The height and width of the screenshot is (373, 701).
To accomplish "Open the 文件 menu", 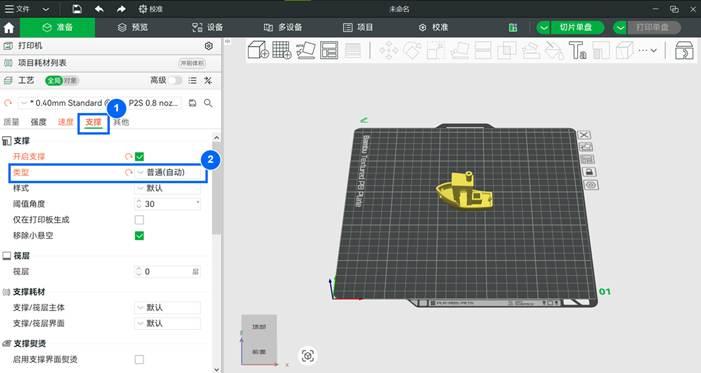I will [17, 8].
